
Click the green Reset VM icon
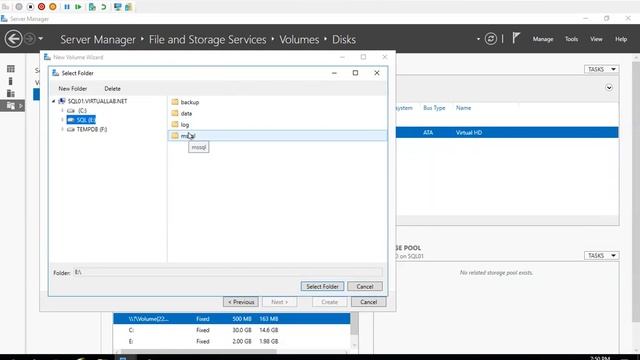pos(78,7)
